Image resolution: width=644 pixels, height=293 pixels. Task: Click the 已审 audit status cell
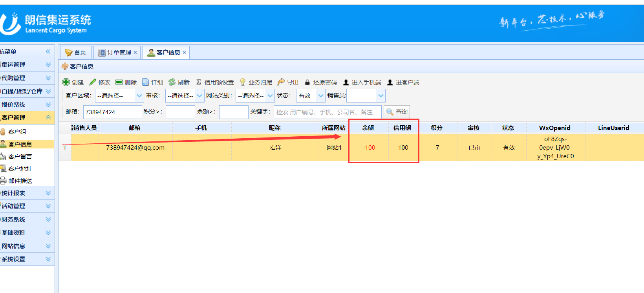tap(474, 148)
